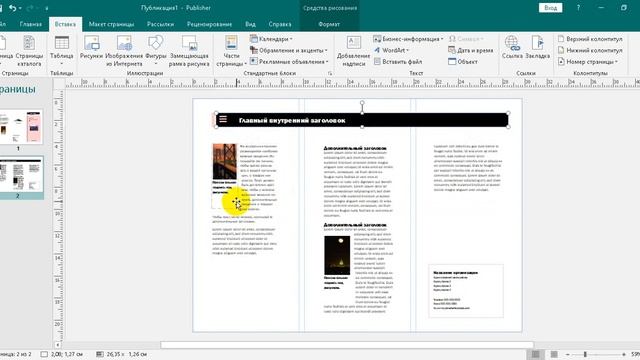Insert an Объект

(463, 62)
